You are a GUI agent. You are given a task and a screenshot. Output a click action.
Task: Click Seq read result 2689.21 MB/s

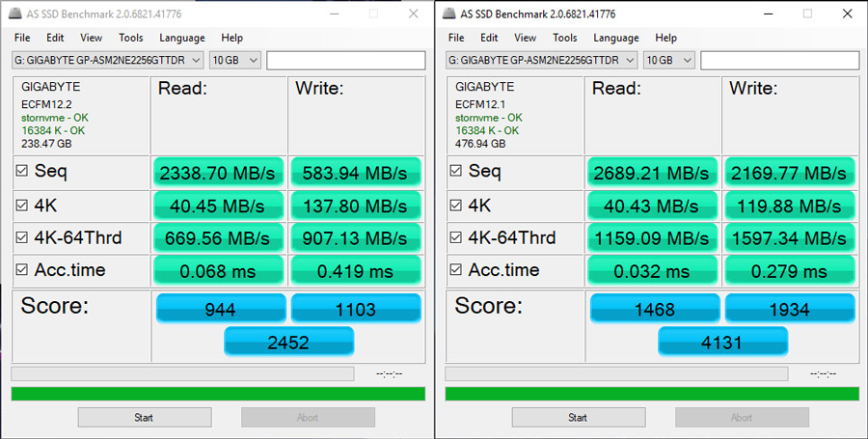point(652,173)
